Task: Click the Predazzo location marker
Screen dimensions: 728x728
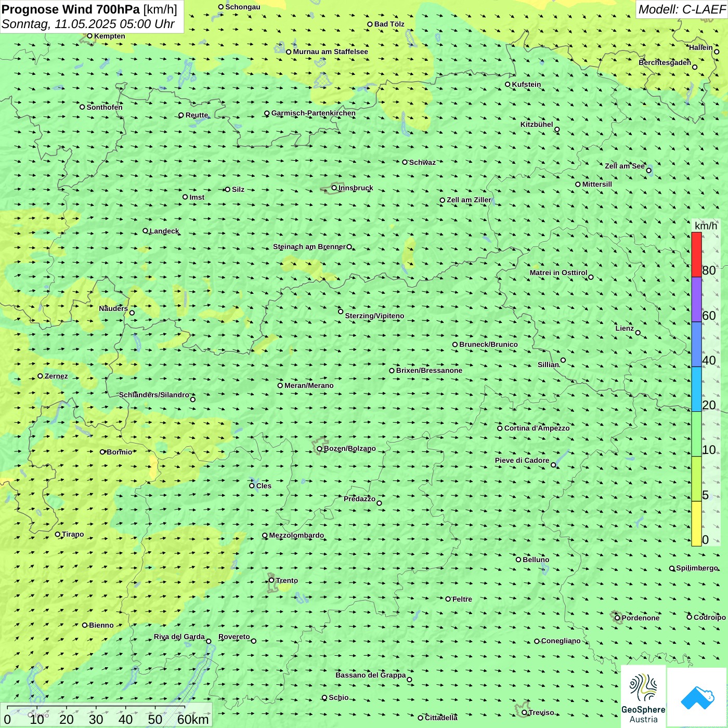Action: 379,503
